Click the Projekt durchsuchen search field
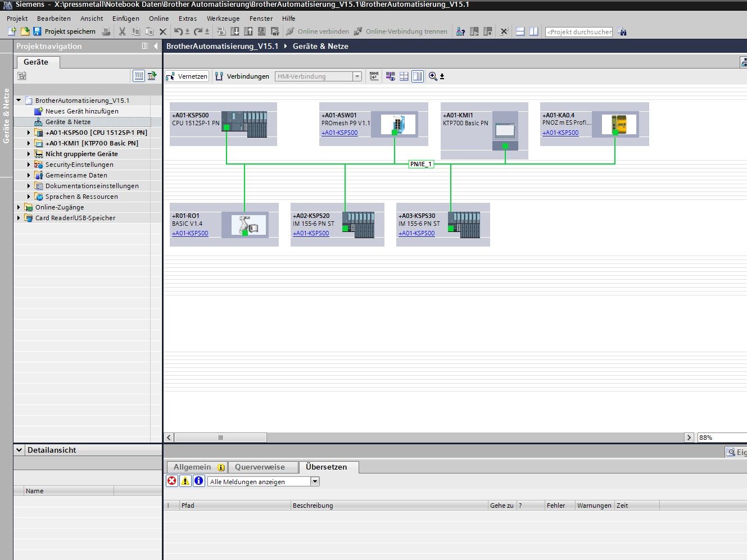Image resolution: width=747 pixels, height=560 pixels. pos(579,32)
